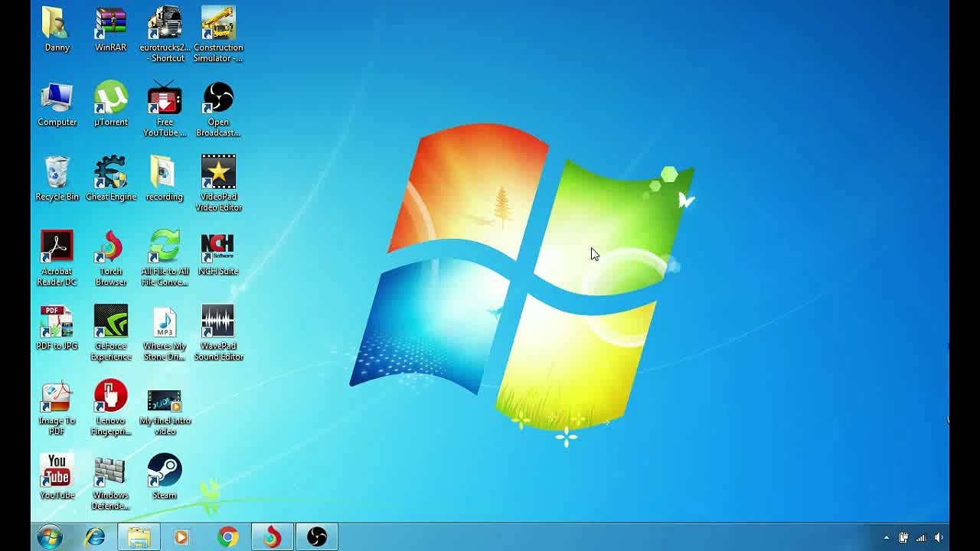Select the Acrobat Reader DC icon
Viewport: 980px width, 551px height.
click(x=57, y=246)
